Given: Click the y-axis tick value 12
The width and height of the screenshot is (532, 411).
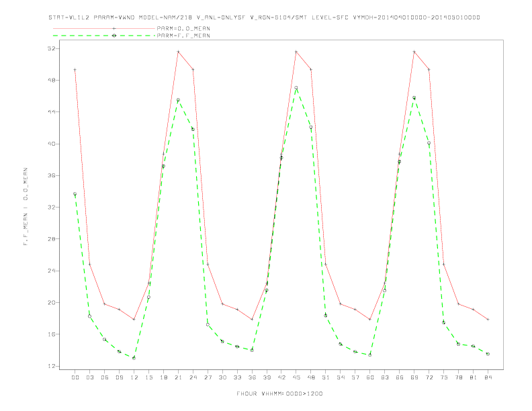Looking at the screenshot, I should 51,366.
